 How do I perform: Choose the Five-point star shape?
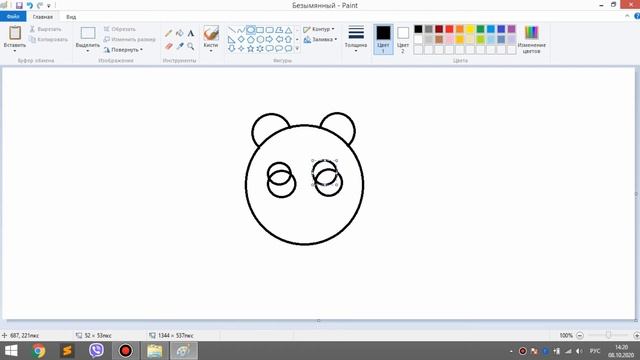click(x=251, y=49)
